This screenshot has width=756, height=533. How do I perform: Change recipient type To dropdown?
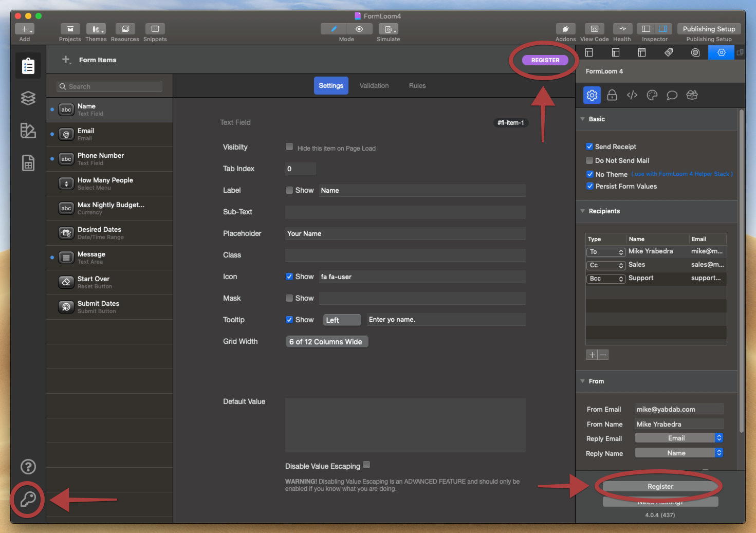click(606, 252)
